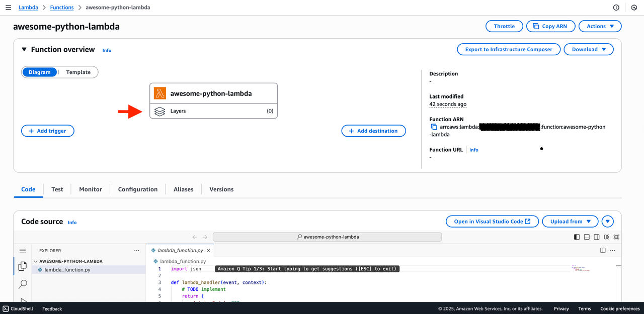Open the Terms footer link
This screenshot has height=314, width=644.
(585, 308)
